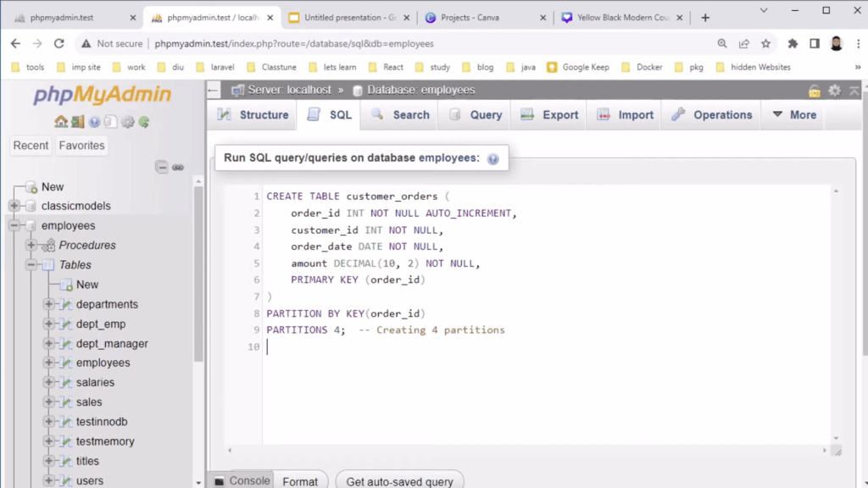Expand the dept_manager table node
The image size is (868, 488).
pos(48,344)
